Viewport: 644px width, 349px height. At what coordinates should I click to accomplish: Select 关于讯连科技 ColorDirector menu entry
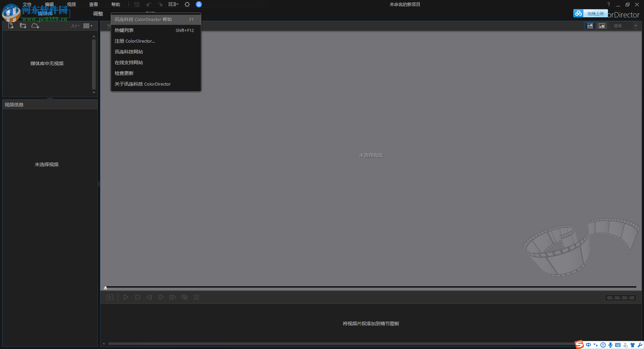(x=156, y=84)
